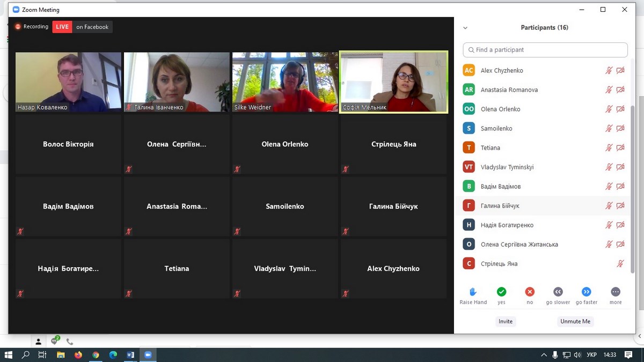This screenshot has height=362, width=644.
Task: Click the Find a participant search field
Action: 545,50
